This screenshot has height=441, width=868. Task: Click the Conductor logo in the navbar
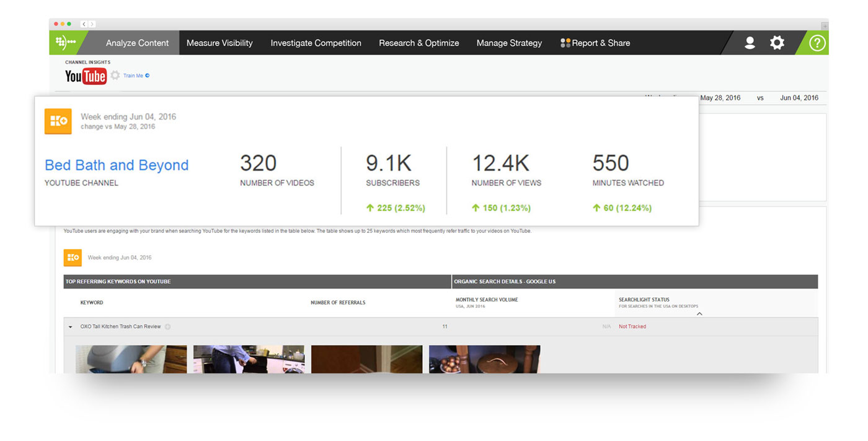click(65, 43)
